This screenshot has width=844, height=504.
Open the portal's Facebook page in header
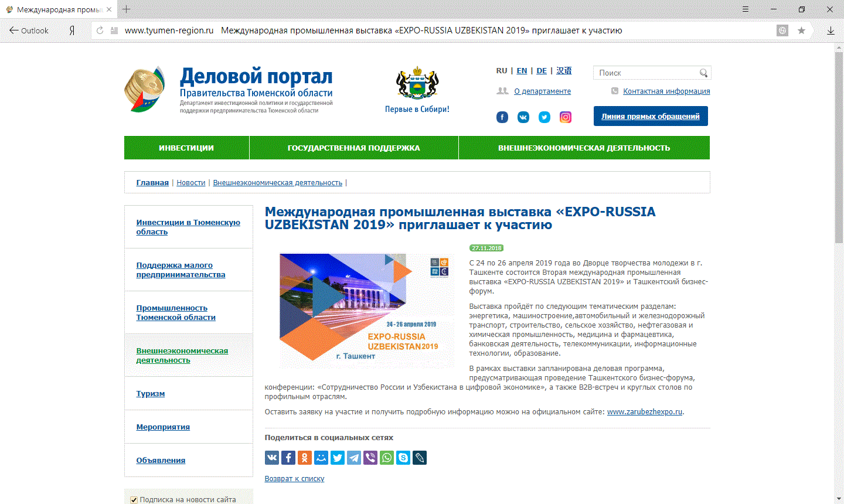[x=502, y=117]
